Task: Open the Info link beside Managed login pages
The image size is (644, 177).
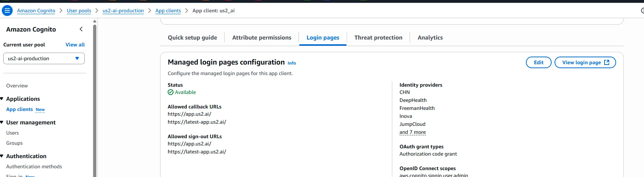Action: click(292, 63)
